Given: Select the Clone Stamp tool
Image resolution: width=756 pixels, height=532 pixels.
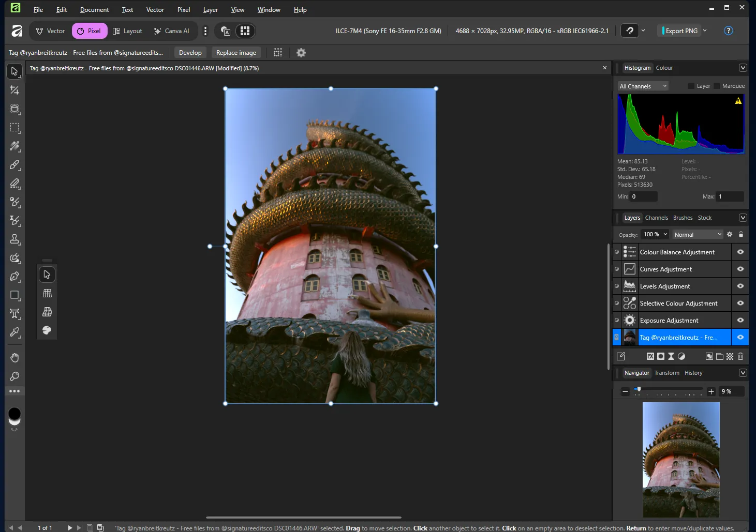Looking at the screenshot, I should coord(14,239).
